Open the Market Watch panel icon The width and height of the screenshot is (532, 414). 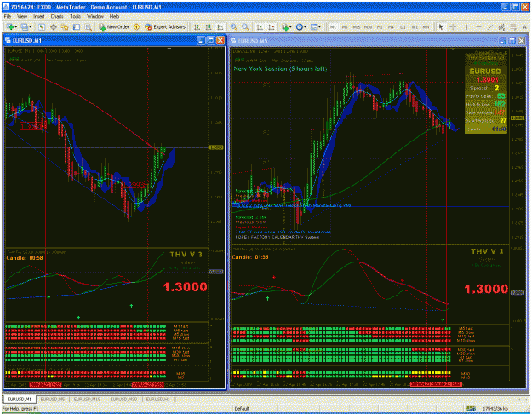point(42,26)
